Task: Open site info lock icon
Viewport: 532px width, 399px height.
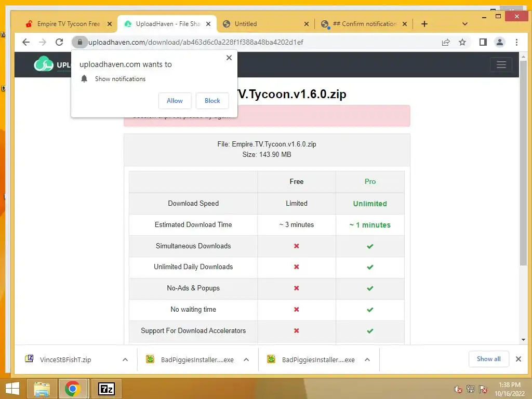Action: [x=80, y=42]
